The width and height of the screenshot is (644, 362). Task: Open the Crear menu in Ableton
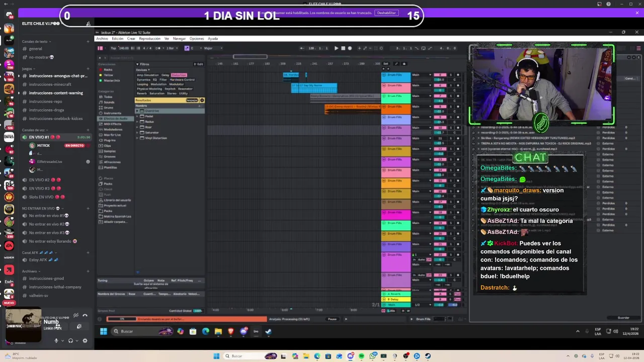tap(131, 39)
